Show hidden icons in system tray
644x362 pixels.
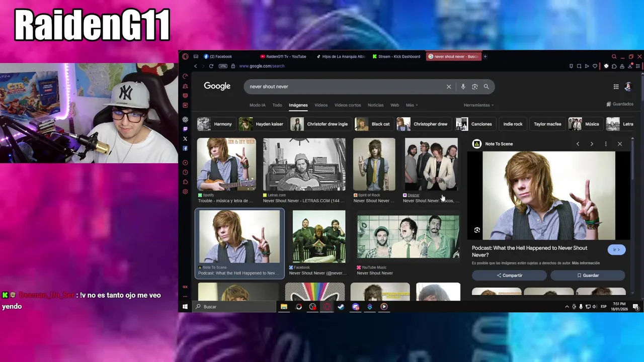[567, 307]
